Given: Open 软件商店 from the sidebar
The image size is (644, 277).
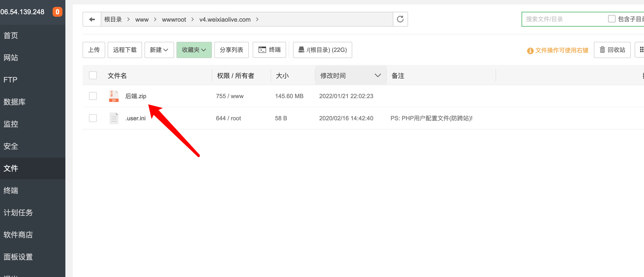Looking at the screenshot, I should (18, 235).
